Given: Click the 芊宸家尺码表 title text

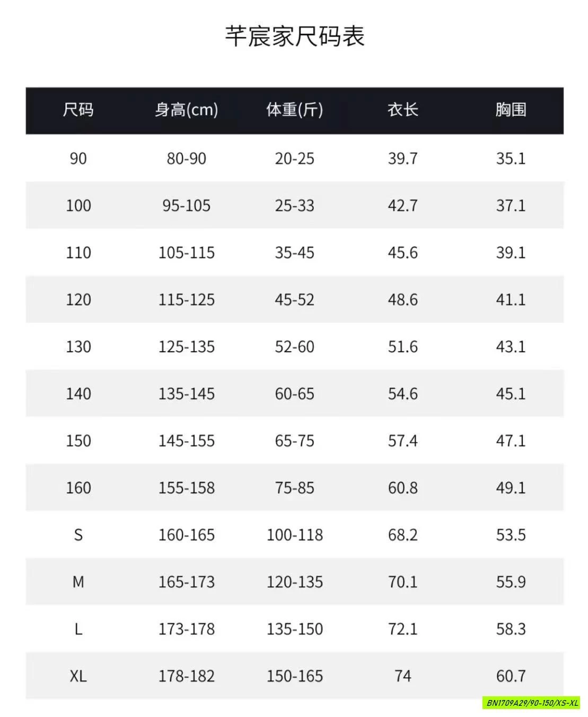Looking at the screenshot, I should click(294, 37).
